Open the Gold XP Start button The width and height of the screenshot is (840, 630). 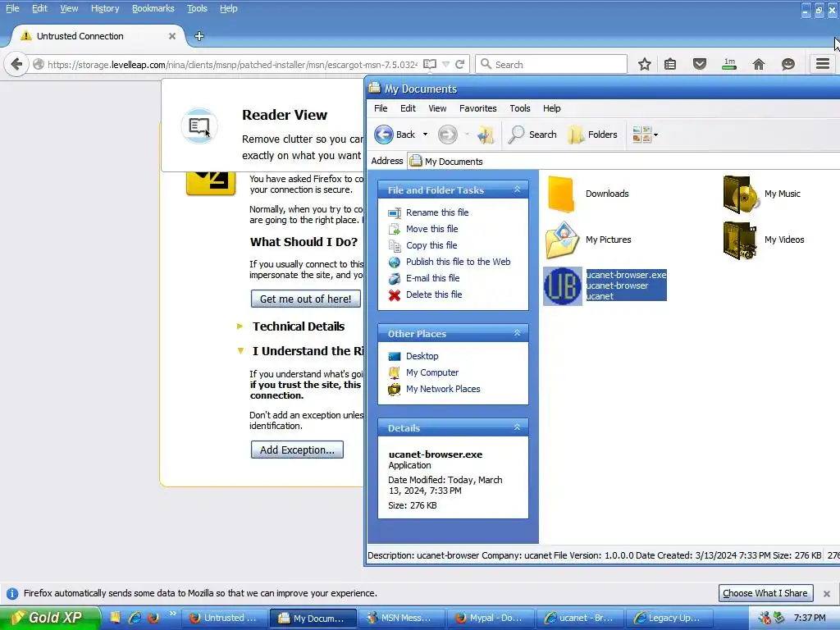click(x=50, y=618)
